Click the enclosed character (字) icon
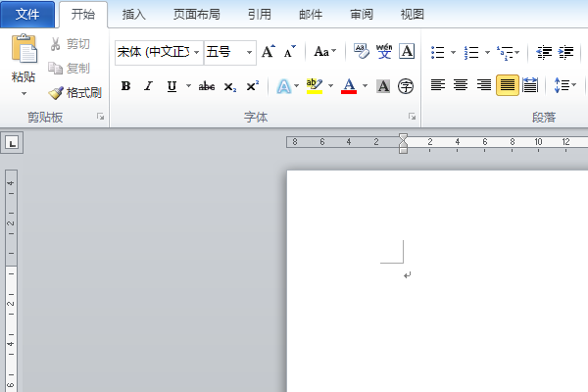This screenshot has width=588, height=392. click(x=406, y=86)
